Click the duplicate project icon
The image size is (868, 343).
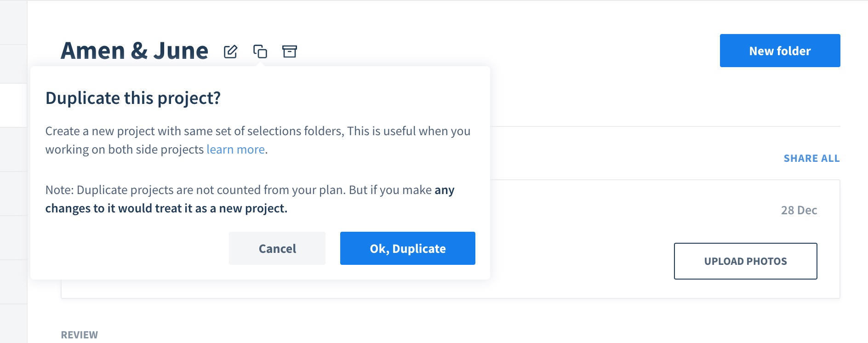click(260, 51)
